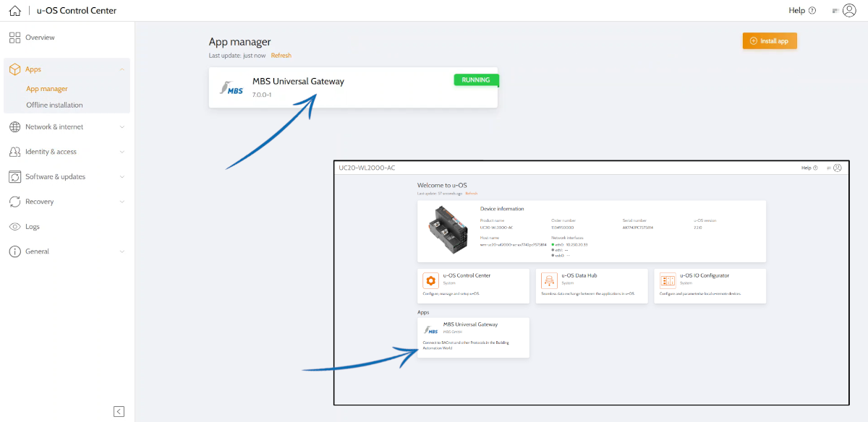Click the Install app button
Screen dimensions: 868x422
[770, 41]
